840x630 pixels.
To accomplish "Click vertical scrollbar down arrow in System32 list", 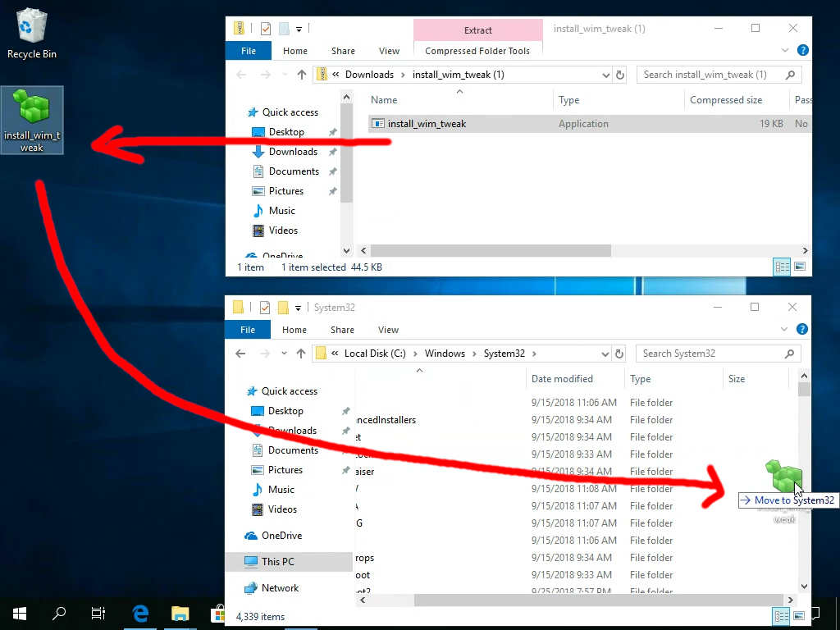I will pos(804,587).
